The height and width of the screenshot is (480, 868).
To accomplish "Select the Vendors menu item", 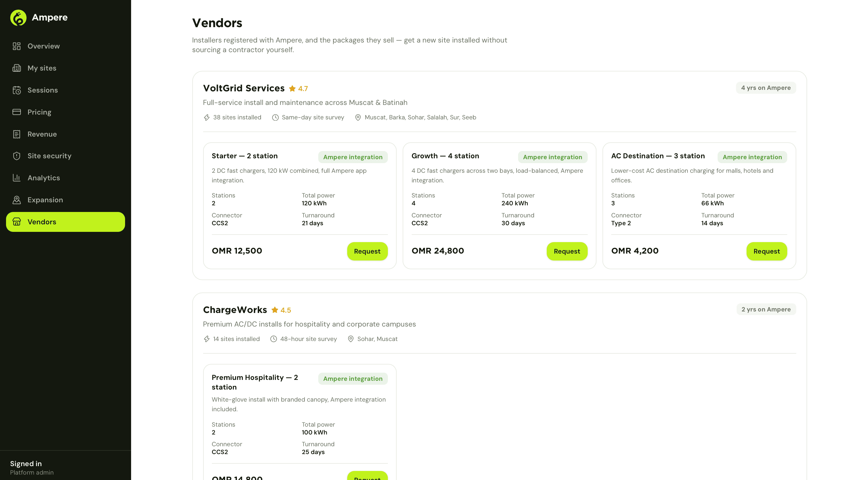I will tap(65, 222).
